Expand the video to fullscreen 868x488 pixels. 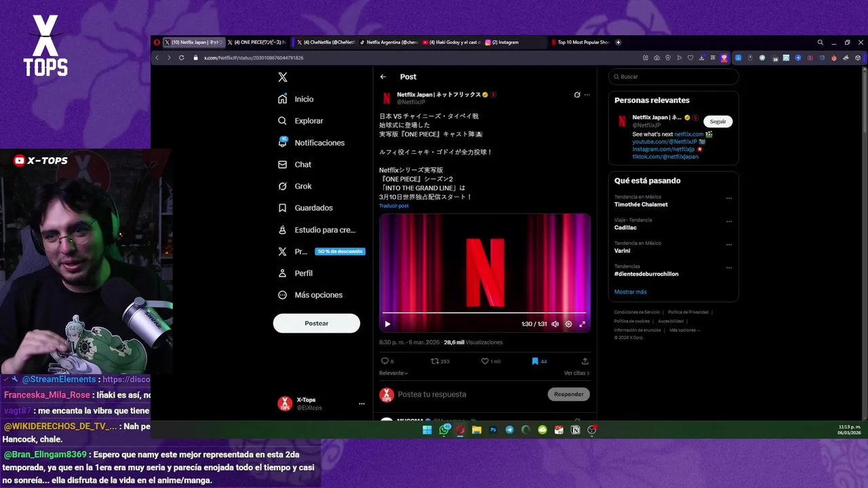pyautogui.click(x=582, y=324)
